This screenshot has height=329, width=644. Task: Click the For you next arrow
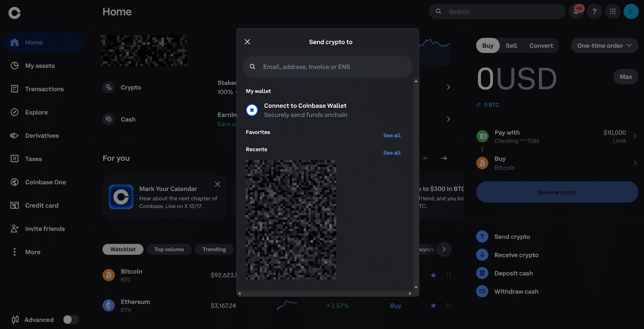click(444, 158)
